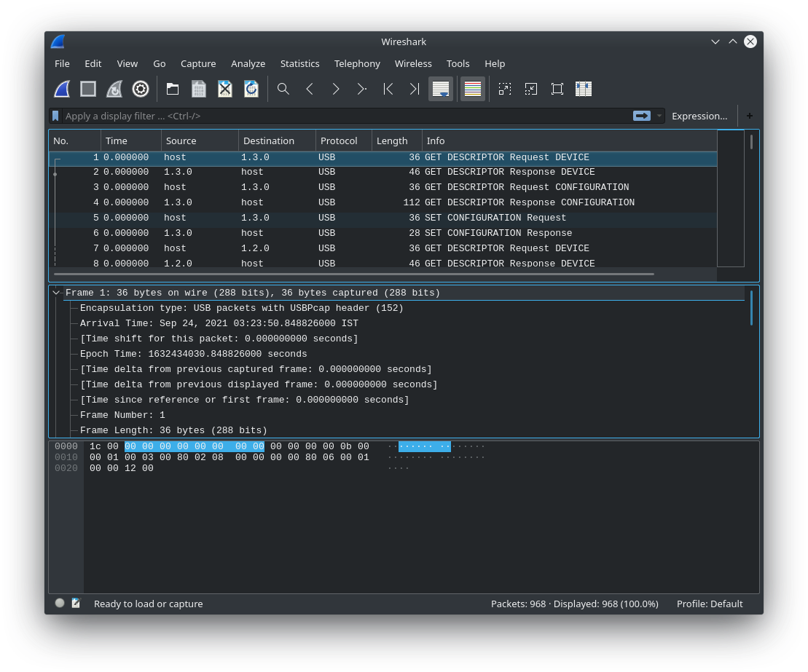Open the Help menu
The width and height of the screenshot is (808, 672).
(495, 63)
